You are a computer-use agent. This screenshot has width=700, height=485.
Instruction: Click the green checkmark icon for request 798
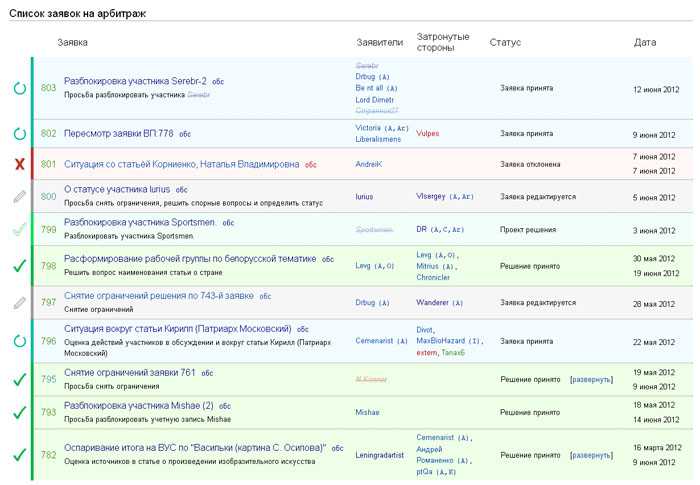pyautogui.click(x=19, y=266)
